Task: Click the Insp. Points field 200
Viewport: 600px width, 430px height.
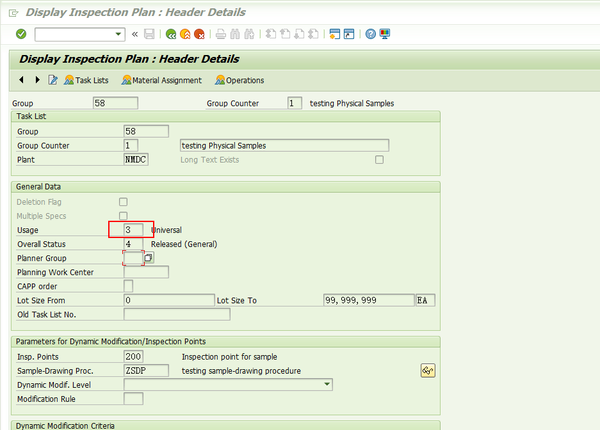Action: coord(134,356)
